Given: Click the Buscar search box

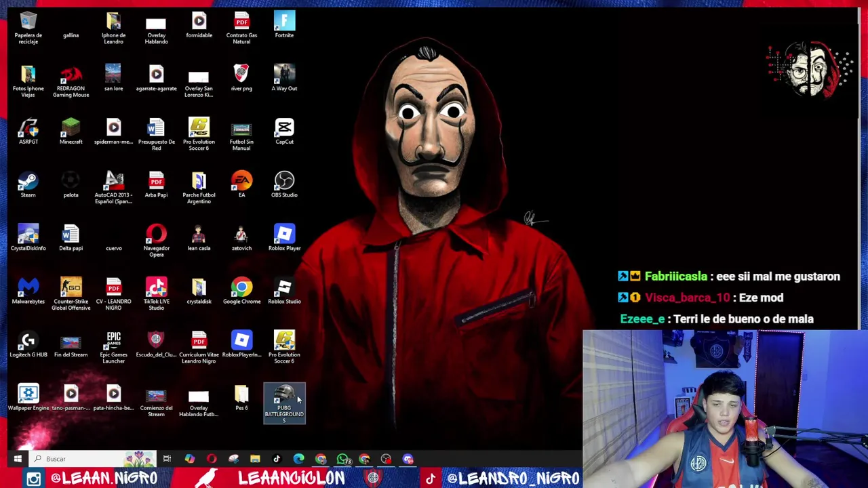Looking at the screenshot, I should (92, 459).
